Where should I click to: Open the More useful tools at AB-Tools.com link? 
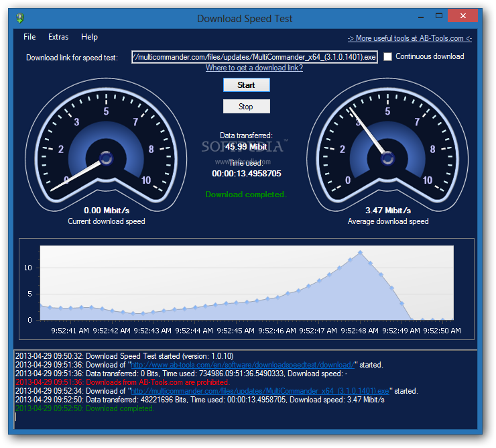[x=410, y=38]
